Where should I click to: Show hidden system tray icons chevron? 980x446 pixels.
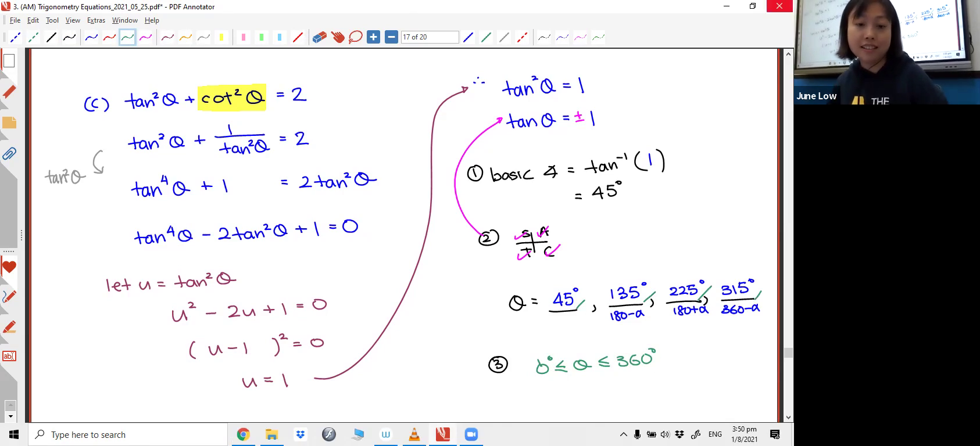point(624,434)
